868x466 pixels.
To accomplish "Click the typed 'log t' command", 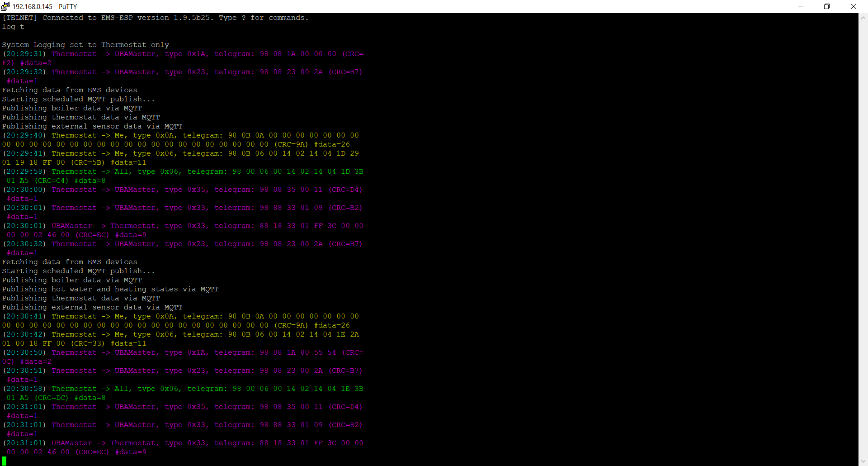I will click(x=13, y=27).
